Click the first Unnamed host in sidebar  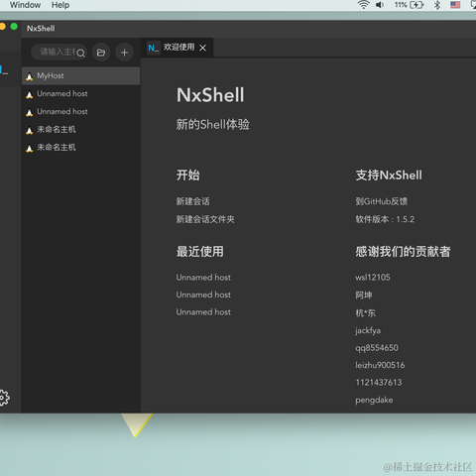click(80, 94)
